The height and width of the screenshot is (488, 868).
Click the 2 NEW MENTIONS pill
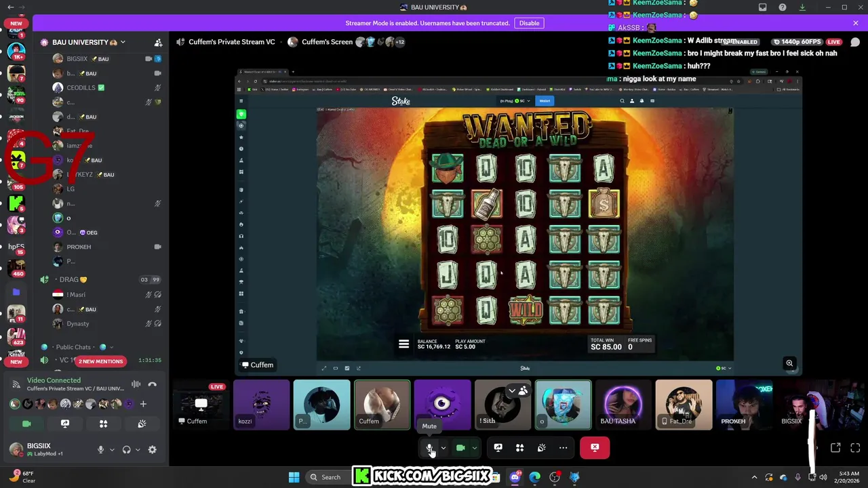pyautogui.click(x=100, y=361)
